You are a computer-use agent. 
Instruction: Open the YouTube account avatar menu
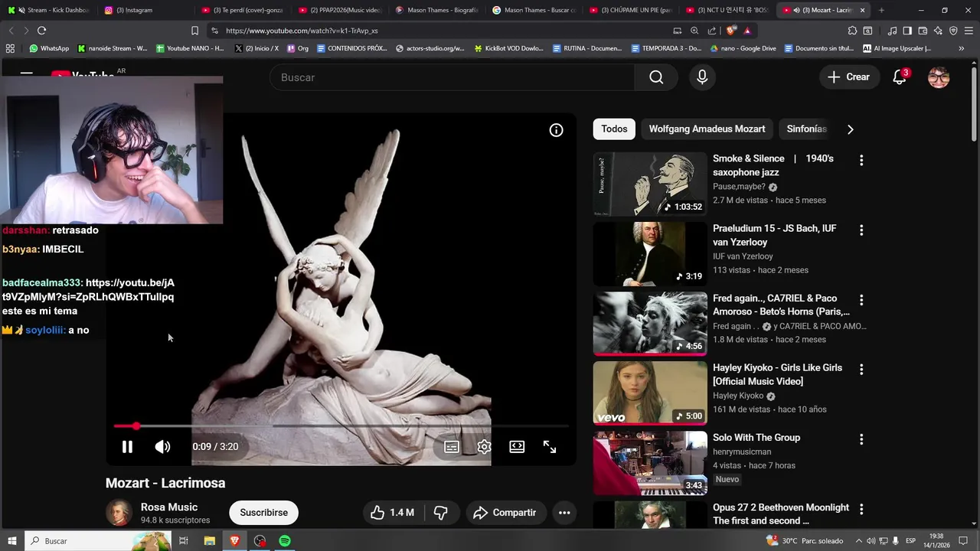click(x=939, y=77)
